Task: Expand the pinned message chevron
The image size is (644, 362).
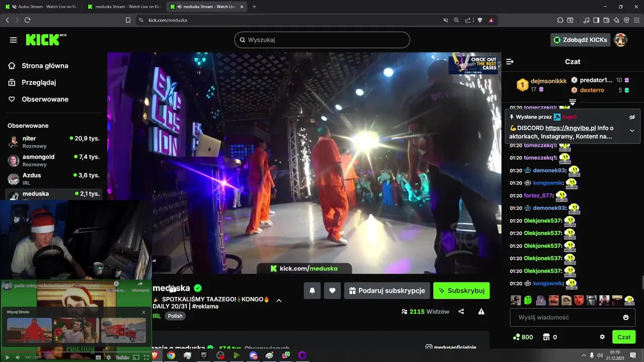Action: tap(632, 130)
